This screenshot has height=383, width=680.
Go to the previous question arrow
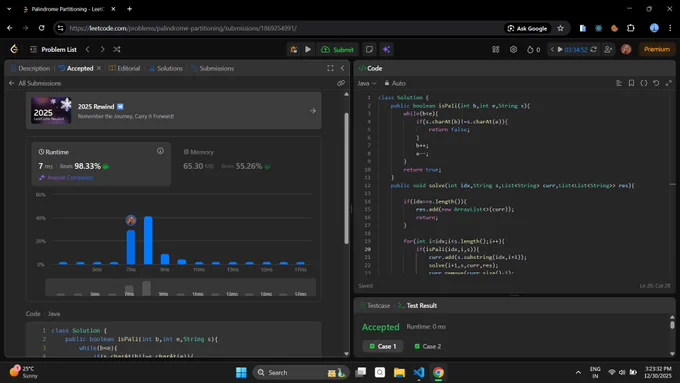point(88,49)
